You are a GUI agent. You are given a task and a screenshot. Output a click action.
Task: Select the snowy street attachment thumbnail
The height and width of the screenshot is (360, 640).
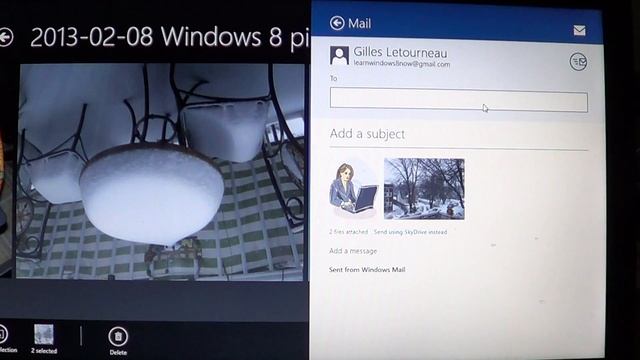pyautogui.click(x=424, y=189)
